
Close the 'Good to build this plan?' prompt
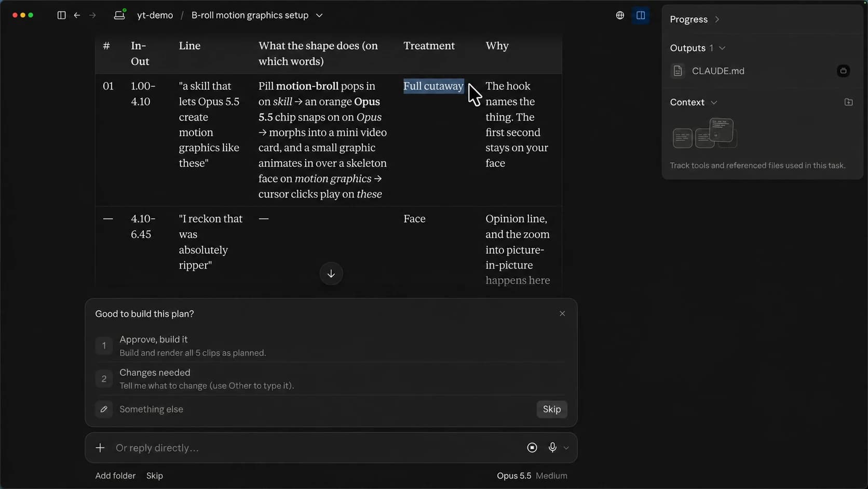(x=562, y=314)
